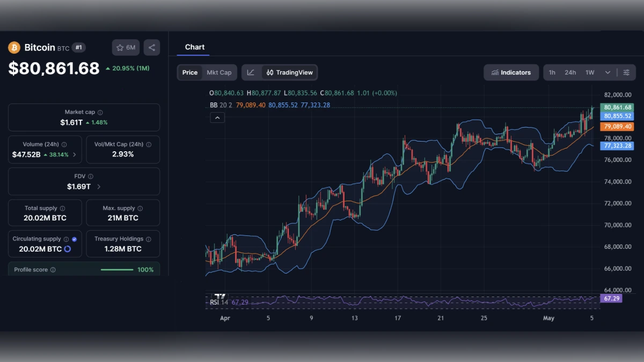Click the Treasury Holdings info icon
644x362 pixels.
[x=149, y=239]
